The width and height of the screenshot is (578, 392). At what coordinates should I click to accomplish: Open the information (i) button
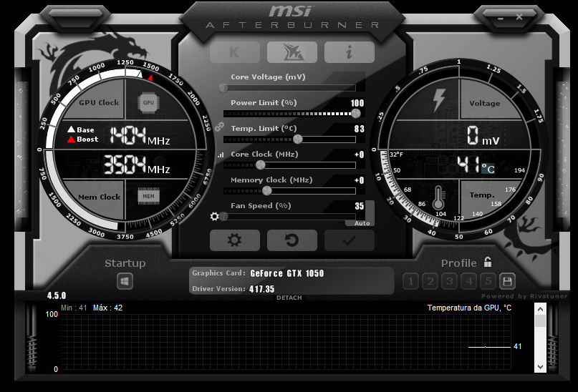tap(349, 52)
